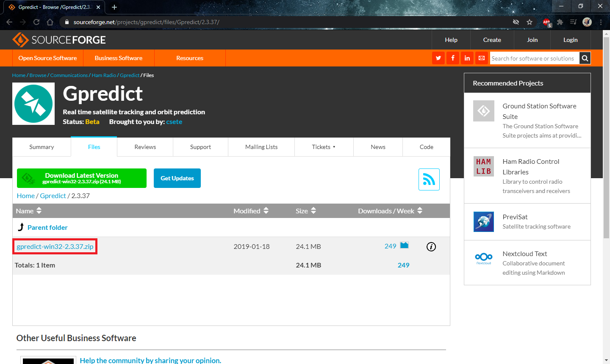This screenshot has height=364, width=610.
Task: Open browser extensions puzzle icon
Action: (560, 22)
